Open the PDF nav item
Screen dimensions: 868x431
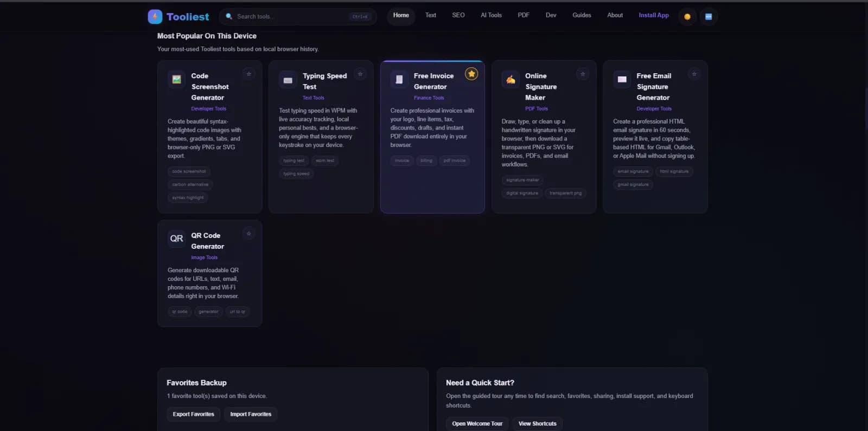pyautogui.click(x=524, y=15)
